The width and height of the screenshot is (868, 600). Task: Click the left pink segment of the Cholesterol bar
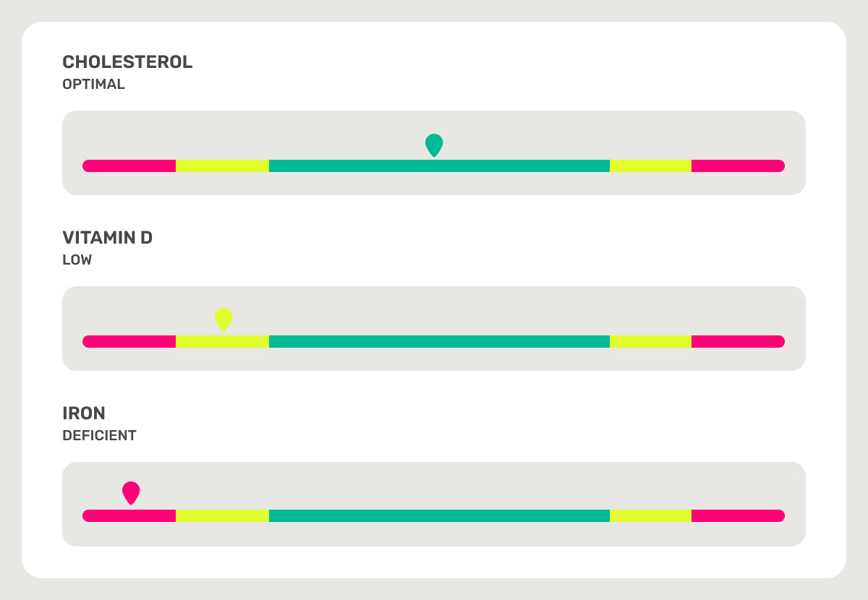[x=129, y=166]
